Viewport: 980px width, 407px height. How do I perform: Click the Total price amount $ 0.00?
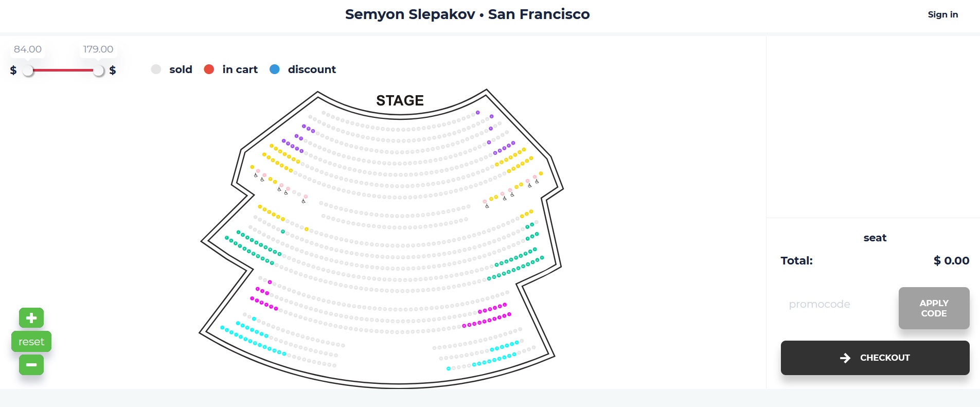pos(951,260)
